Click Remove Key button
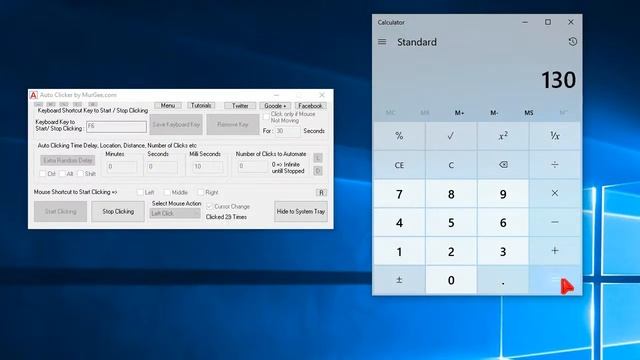 click(x=233, y=124)
